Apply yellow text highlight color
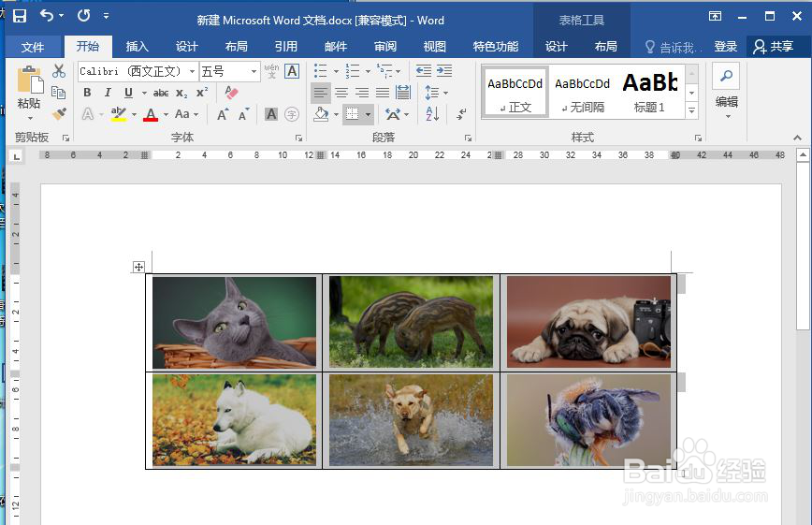 [119, 114]
